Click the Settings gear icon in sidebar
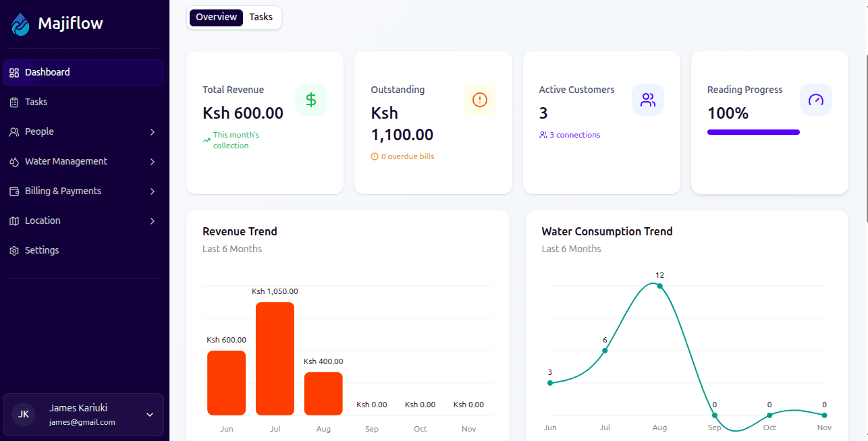868x441 pixels. tap(13, 250)
